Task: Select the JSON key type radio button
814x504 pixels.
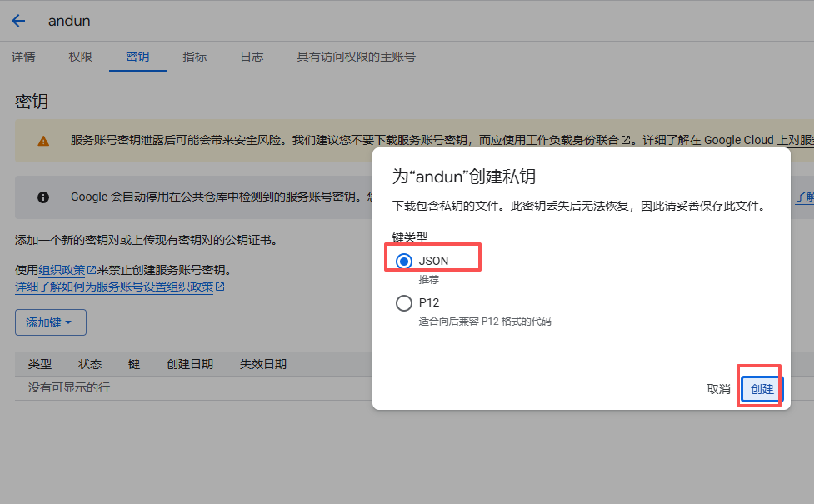Action: (x=404, y=261)
